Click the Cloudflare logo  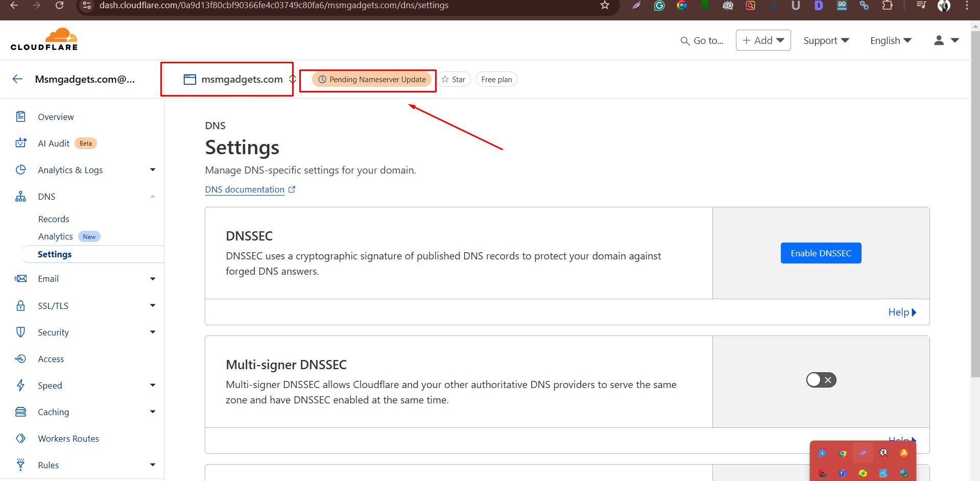[x=44, y=39]
